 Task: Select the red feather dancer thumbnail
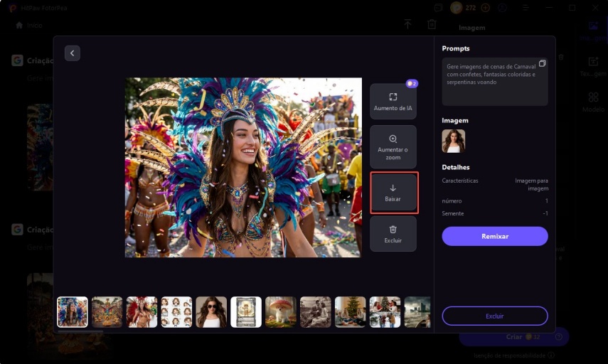point(142,312)
